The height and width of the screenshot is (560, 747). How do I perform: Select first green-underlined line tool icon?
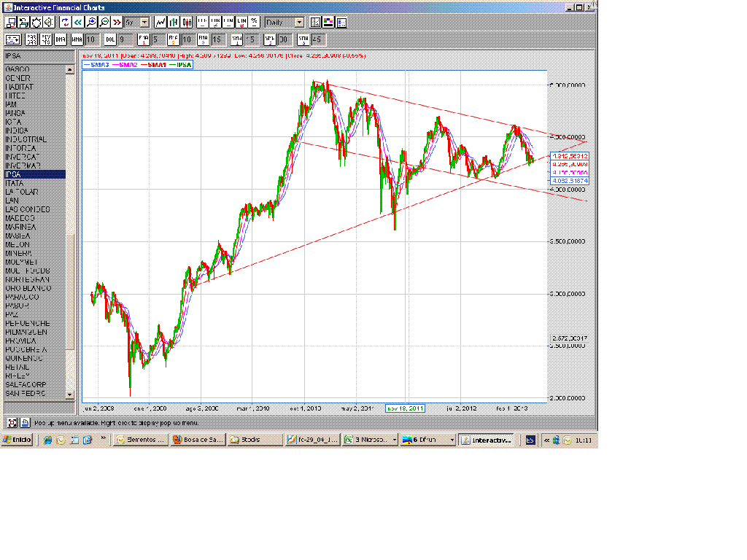click(203, 23)
